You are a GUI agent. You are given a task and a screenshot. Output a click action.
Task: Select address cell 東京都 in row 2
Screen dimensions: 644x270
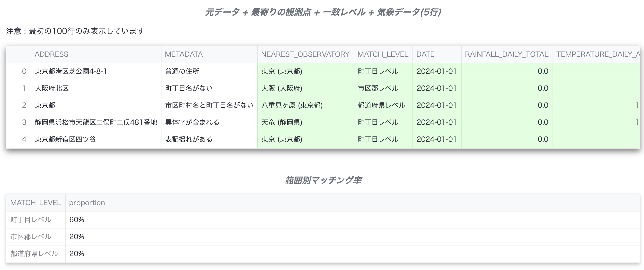(x=96, y=105)
